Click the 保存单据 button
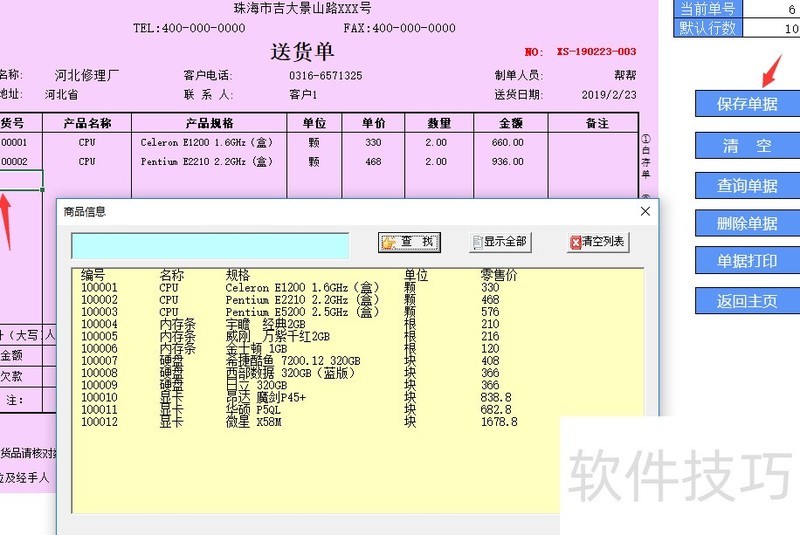This screenshot has width=800, height=535. [x=747, y=104]
